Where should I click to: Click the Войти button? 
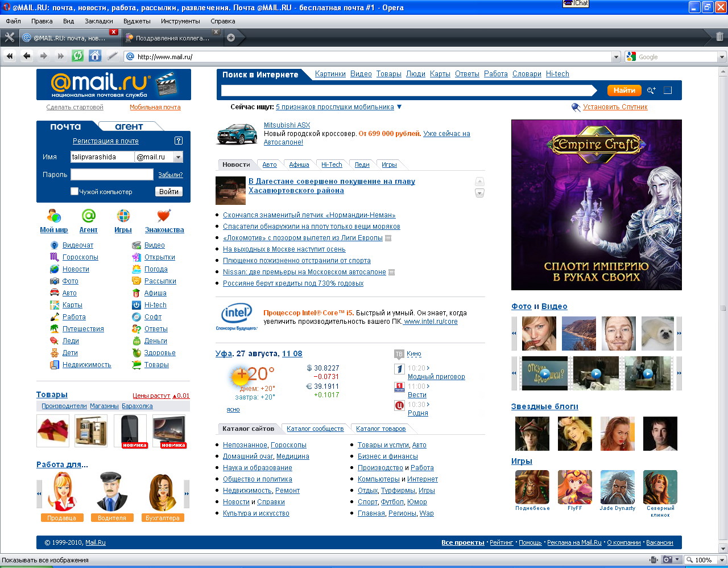pyautogui.click(x=169, y=192)
